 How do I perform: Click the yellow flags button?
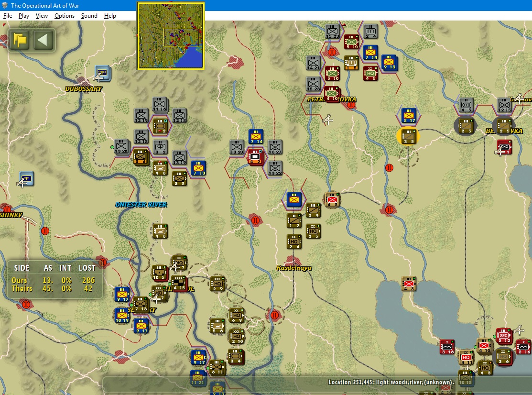[x=20, y=40]
